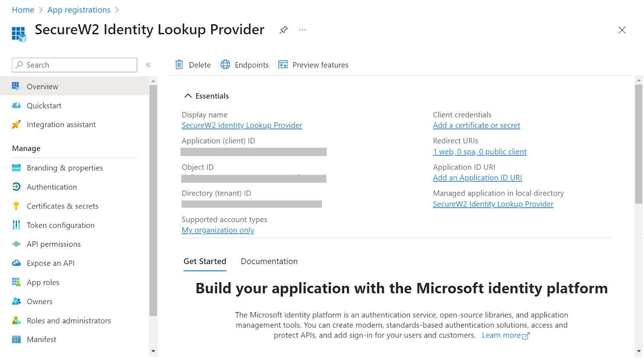Viewport: 644px width, 358px height.
Task: Open the Add an Application ID URI link
Action: (477, 178)
